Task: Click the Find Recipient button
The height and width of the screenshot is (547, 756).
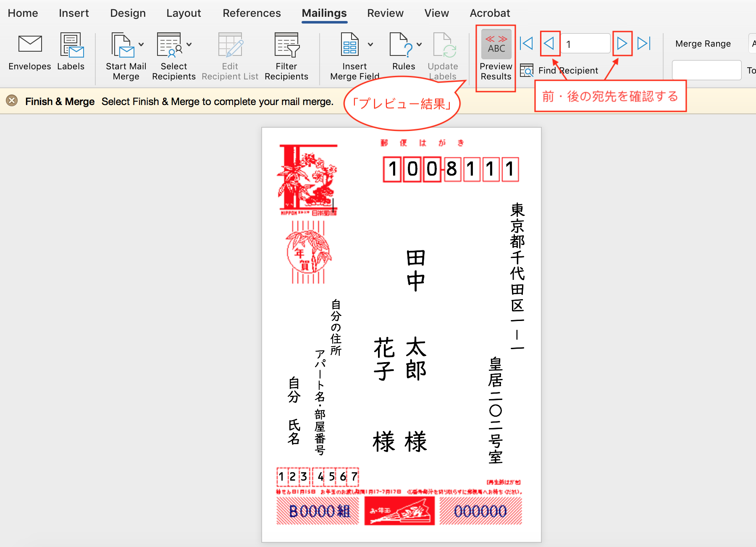Action: [559, 70]
